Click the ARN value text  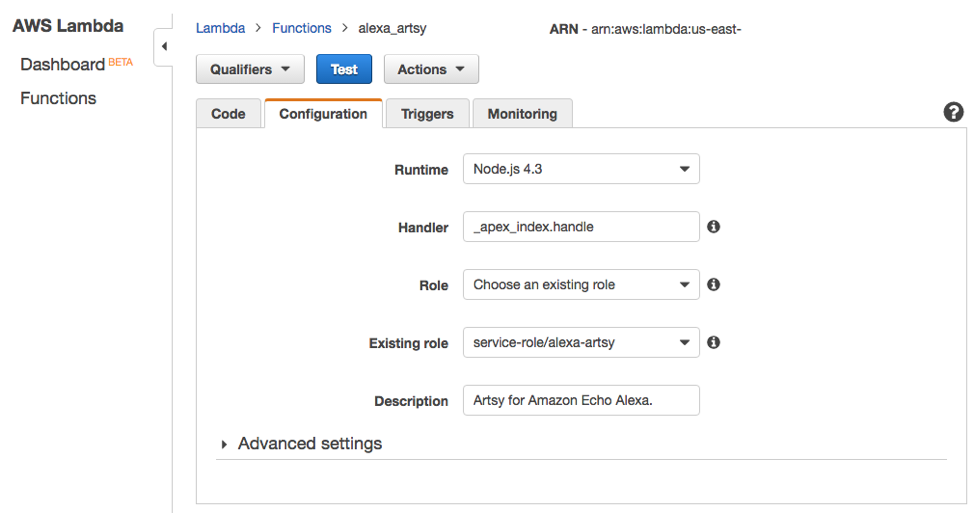[x=666, y=29]
